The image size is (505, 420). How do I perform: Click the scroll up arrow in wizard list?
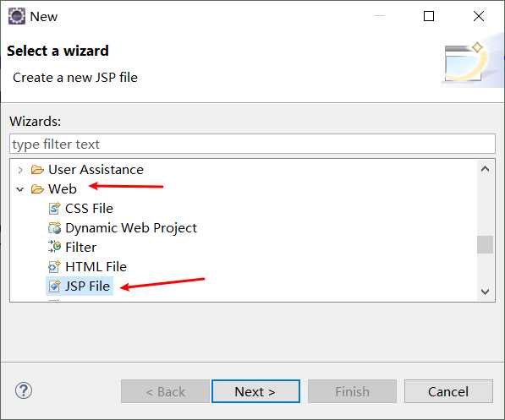click(x=485, y=169)
